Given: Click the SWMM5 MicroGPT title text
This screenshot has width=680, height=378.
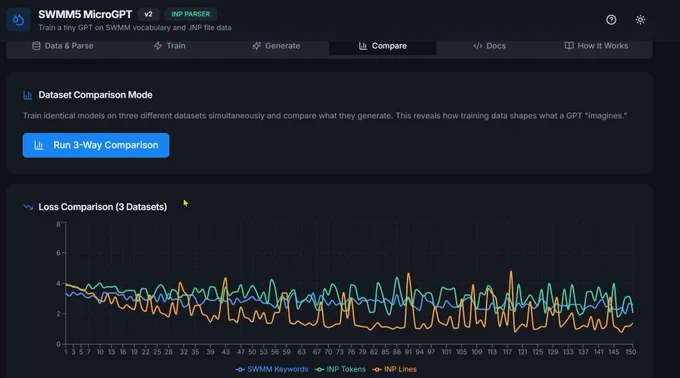Looking at the screenshot, I should click(85, 14).
